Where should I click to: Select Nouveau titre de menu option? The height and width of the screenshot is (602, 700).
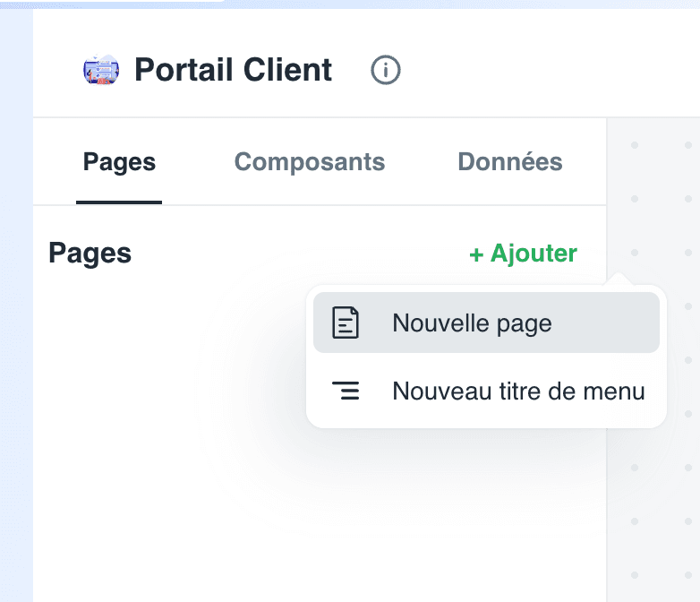[486, 391]
